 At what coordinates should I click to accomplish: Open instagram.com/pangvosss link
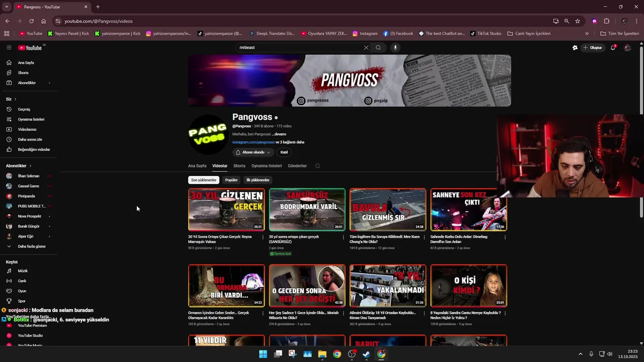[x=254, y=142]
